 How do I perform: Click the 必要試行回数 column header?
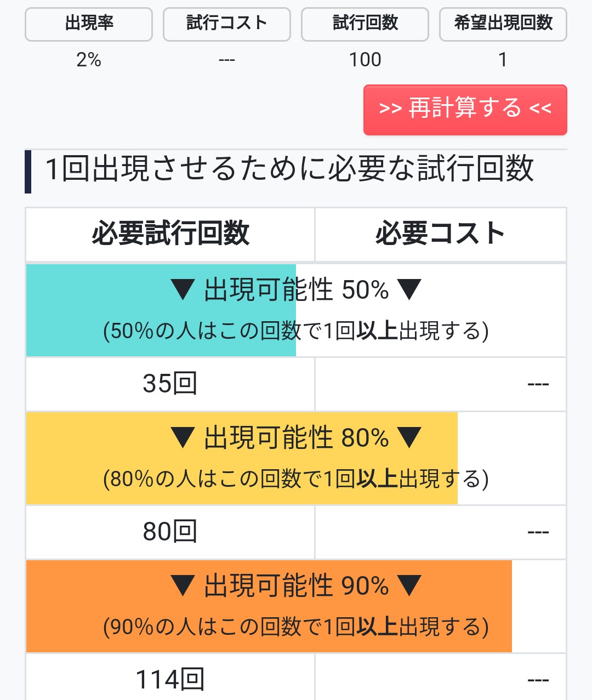[x=170, y=234]
